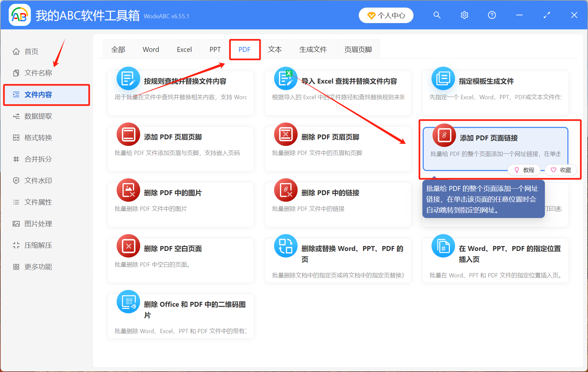Select 压缩解压 in the sidebar
This screenshot has height=372, width=588.
pos(38,245)
